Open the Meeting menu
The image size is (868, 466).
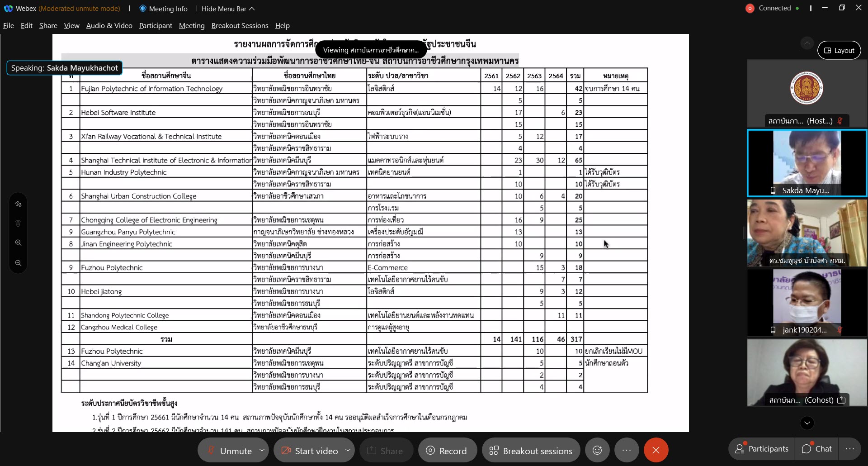point(192,26)
